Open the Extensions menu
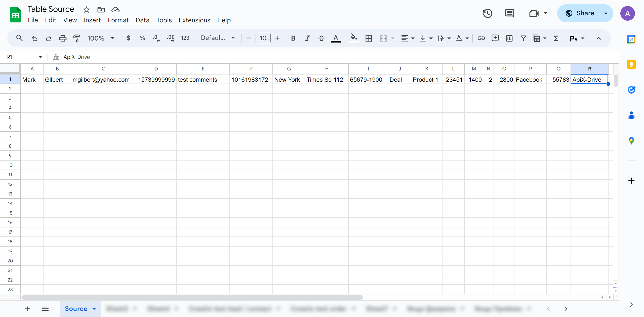The width and height of the screenshot is (644, 317). pyautogui.click(x=193, y=20)
